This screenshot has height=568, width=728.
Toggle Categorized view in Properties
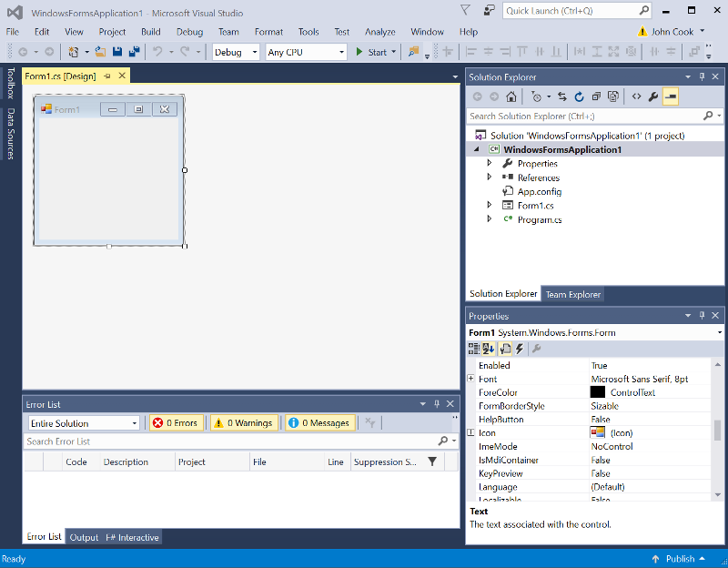pos(474,349)
